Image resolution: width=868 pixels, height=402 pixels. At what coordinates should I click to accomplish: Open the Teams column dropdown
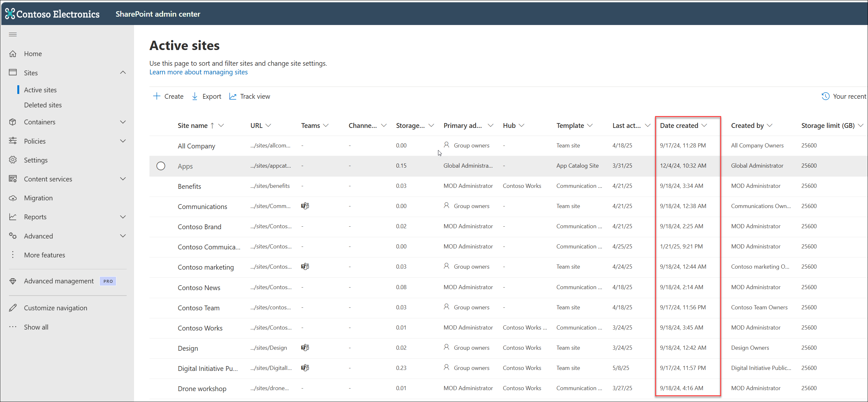pyautogui.click(x=326, y=125)
